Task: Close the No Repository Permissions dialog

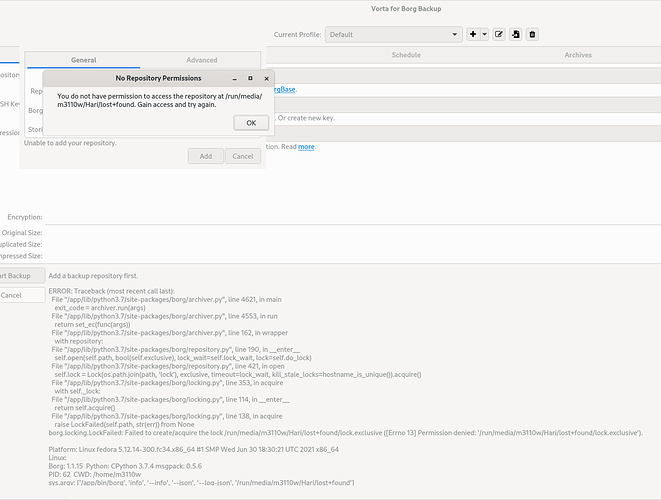Action: [x=266, y=78]
